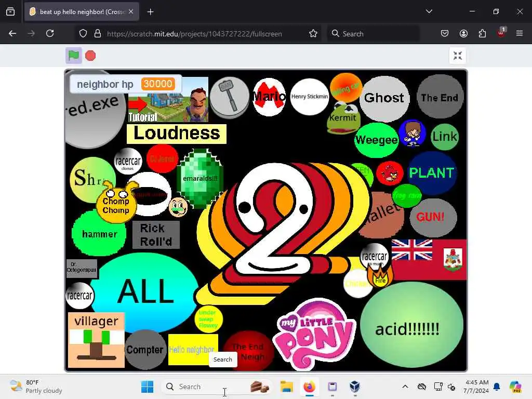Exit fullscreen mode with the collapse icon
The width and height of the screenshot is (532, 399).
[x=458, y=55]
